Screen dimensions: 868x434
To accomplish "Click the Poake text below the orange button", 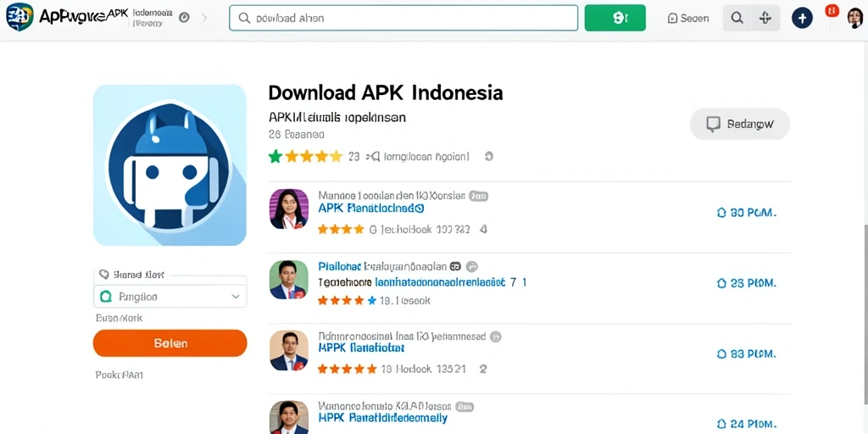I will (x=119, y=375).
